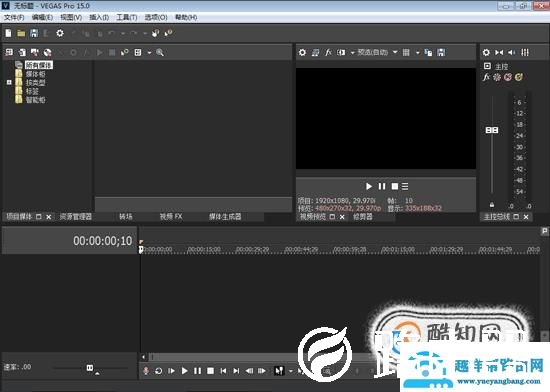Adjust the master bus volume fader

tap(492, 130)
